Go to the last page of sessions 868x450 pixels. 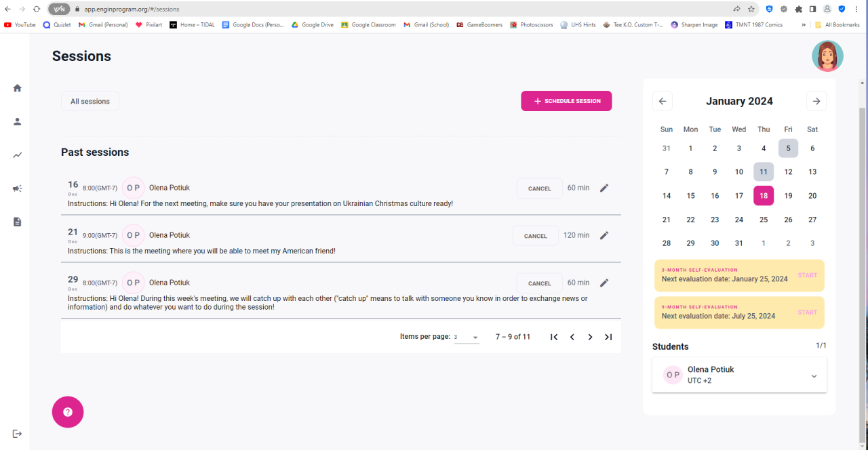[x=608, y=337]
